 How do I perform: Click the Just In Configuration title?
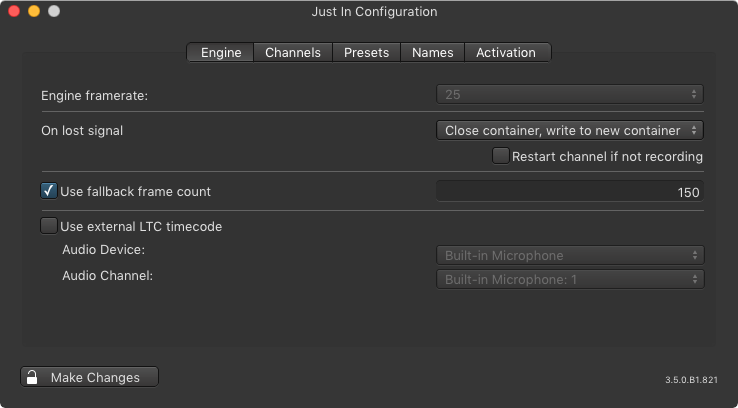pos(374,11)
